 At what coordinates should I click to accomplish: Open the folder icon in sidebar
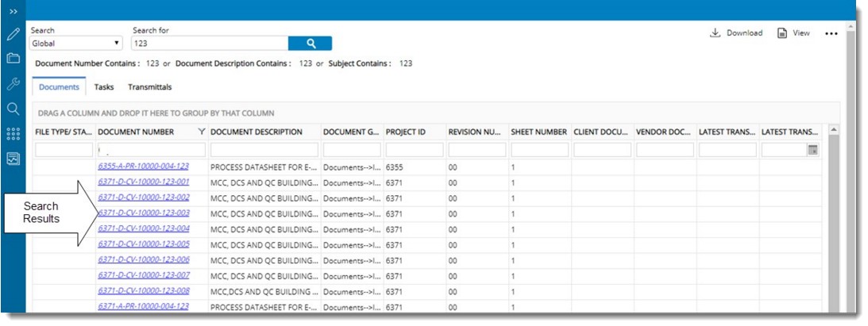click(13, 58)
